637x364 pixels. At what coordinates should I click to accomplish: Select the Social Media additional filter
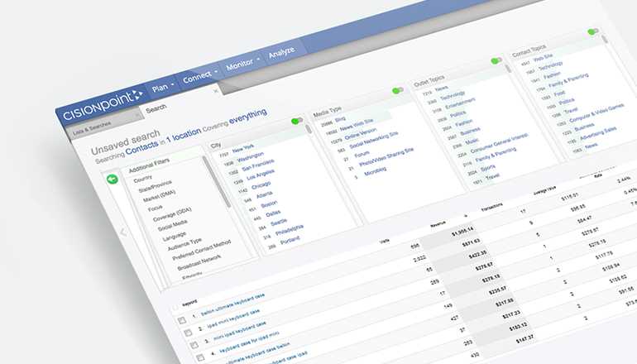point(173,226)
